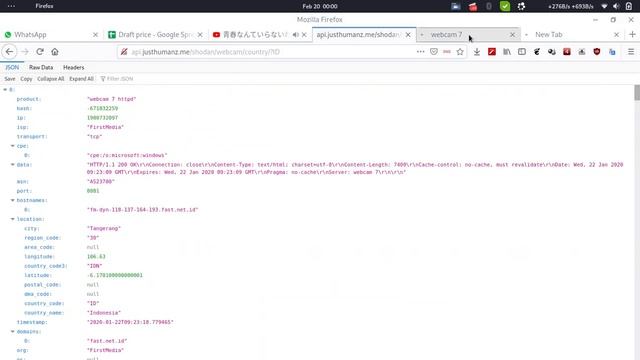Collapse the root item 0 node
The image size is (640, 360).
pyautogui.click(x=5, y=89)
